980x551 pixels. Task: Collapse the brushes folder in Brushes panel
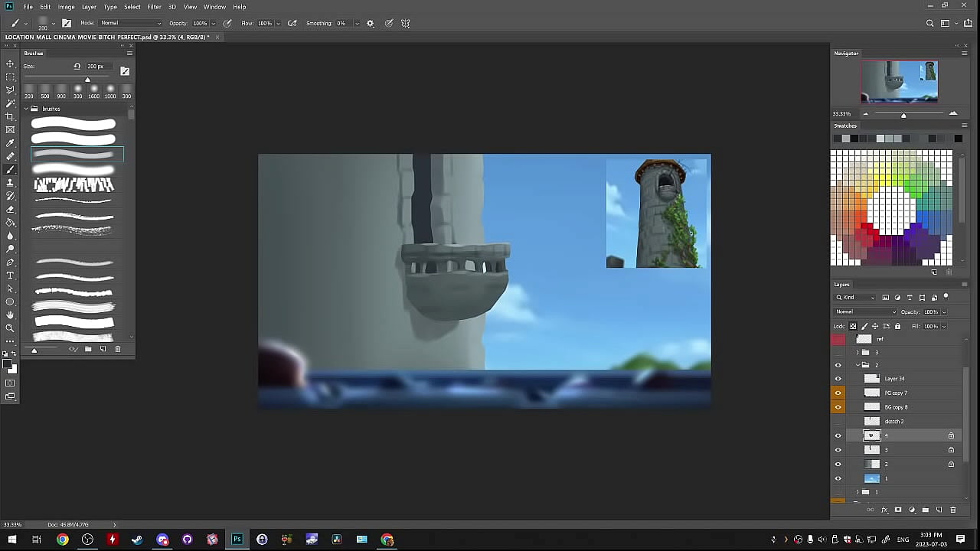tap(25, 109)
